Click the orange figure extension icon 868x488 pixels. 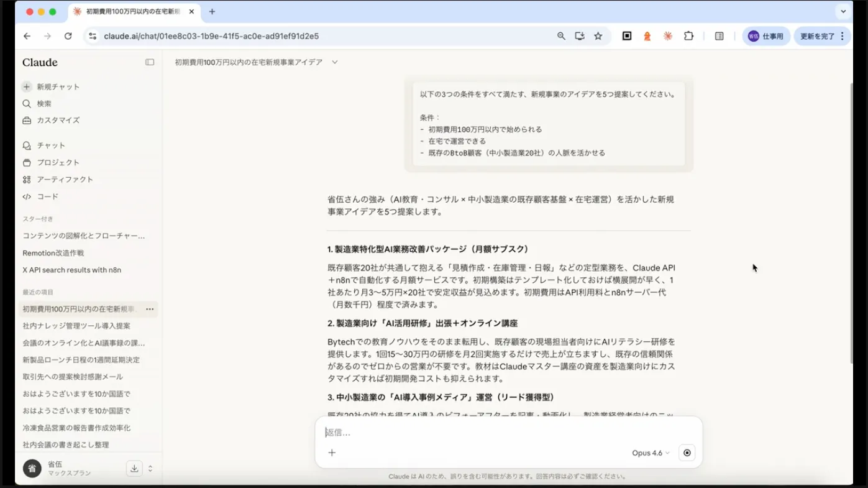pos(647,36)
